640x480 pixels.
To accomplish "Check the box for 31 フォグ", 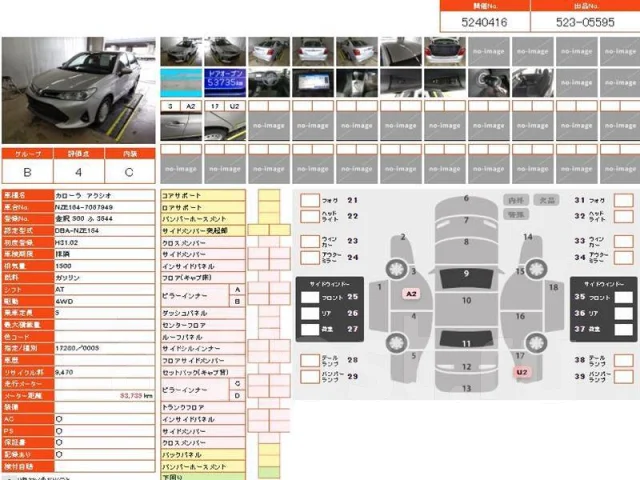I will pyautogui.click(x=624, y=200).
